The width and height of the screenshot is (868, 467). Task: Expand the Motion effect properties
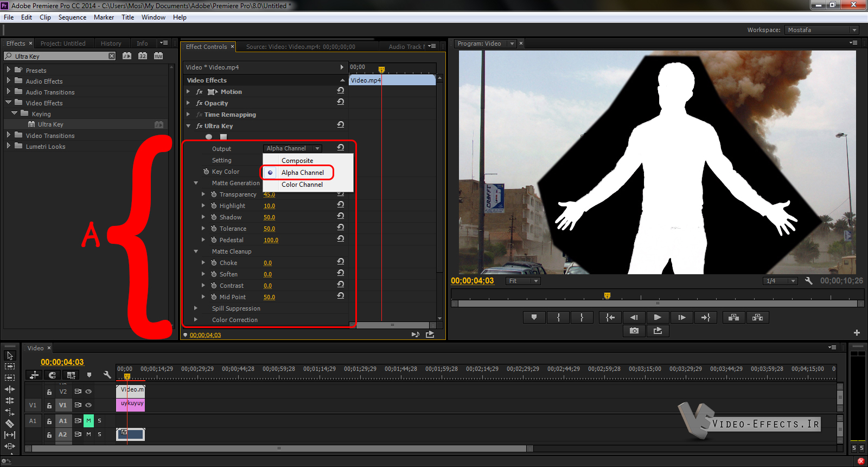click(x=188, y=91)
